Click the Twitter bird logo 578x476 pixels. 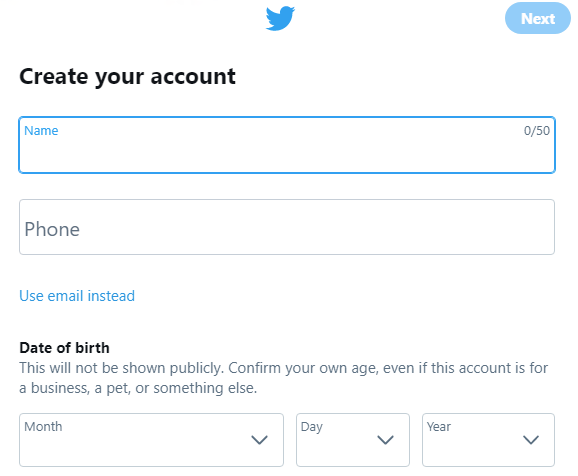point(280,18)
